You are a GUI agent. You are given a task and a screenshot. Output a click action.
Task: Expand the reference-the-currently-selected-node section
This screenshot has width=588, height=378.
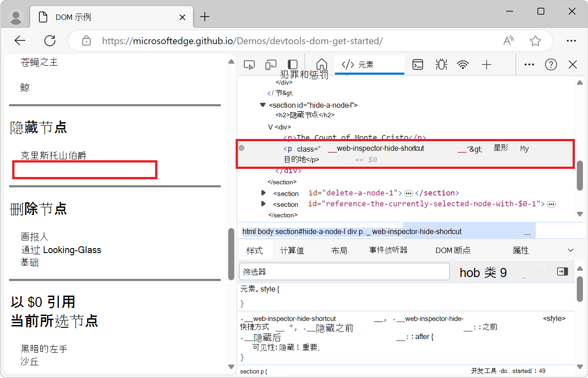point(263,204)
